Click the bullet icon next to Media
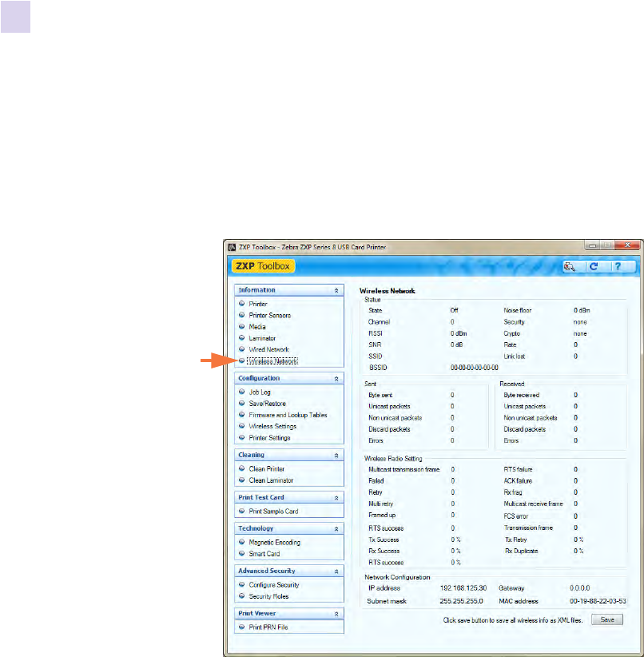 click(242, 326)
